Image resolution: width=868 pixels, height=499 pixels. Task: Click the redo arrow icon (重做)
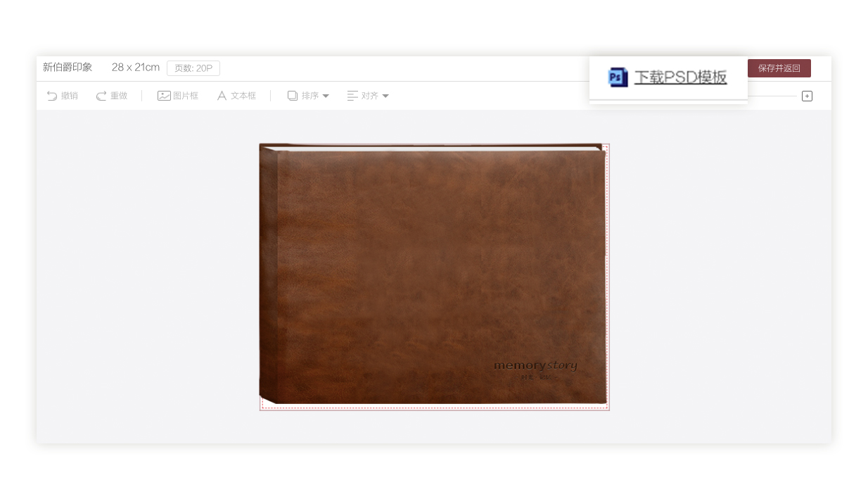click(x=101, y=96)
